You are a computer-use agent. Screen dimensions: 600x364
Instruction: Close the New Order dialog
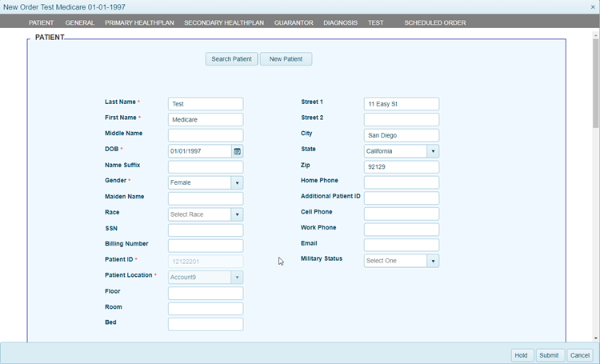point(592,7)
